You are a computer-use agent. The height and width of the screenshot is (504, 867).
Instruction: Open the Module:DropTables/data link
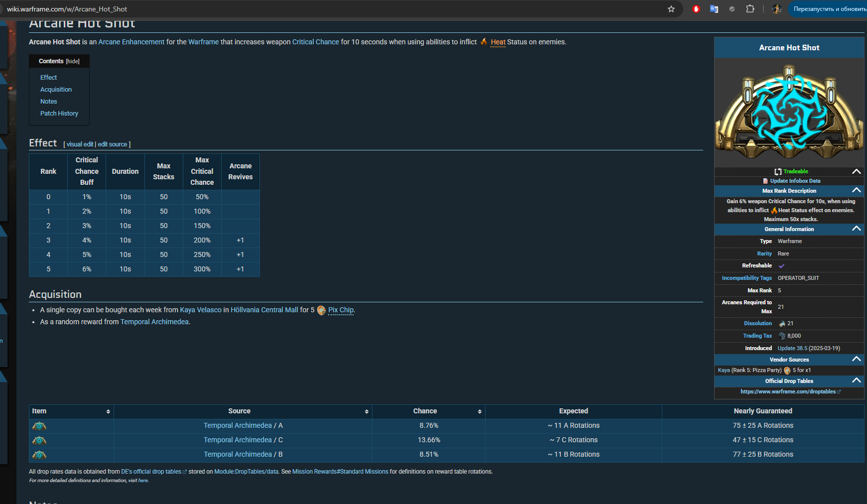247,472
